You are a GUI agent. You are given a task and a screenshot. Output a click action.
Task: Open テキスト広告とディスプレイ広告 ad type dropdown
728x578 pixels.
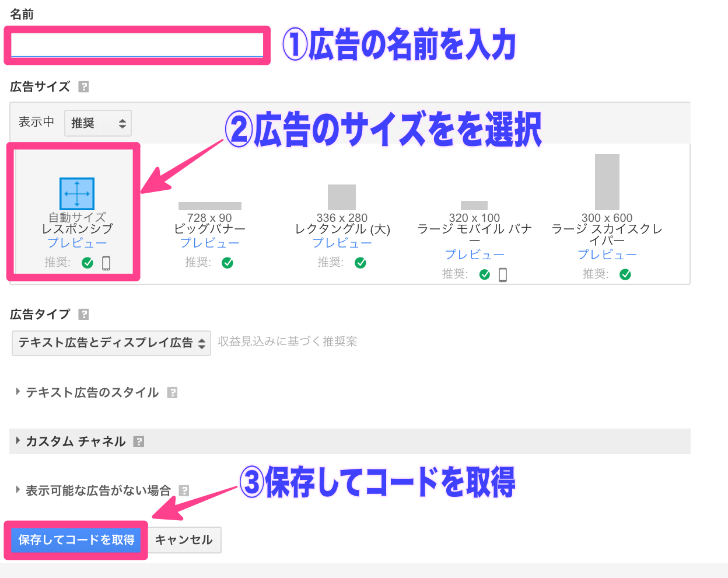pos(111,343)
